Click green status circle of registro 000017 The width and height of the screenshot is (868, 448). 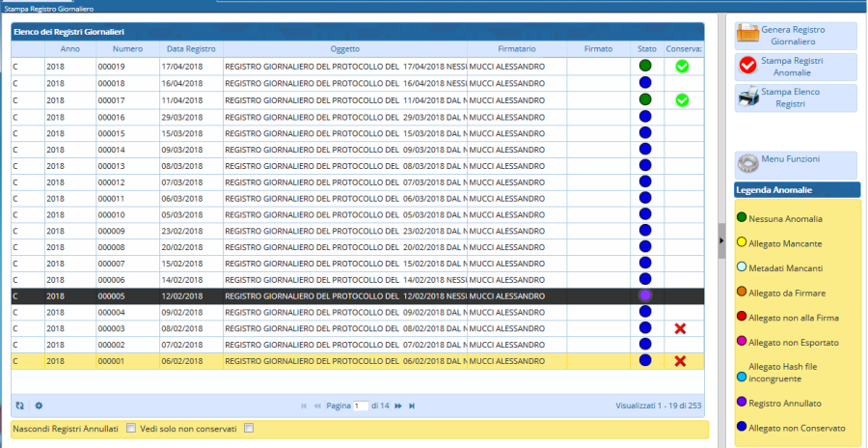(645, 99)
